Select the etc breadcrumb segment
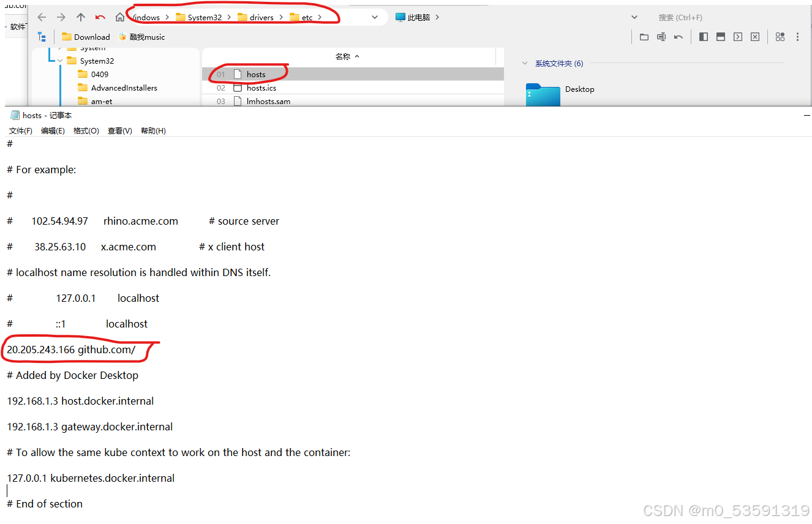This screenshot has height=524, width=812. (301, 17)
